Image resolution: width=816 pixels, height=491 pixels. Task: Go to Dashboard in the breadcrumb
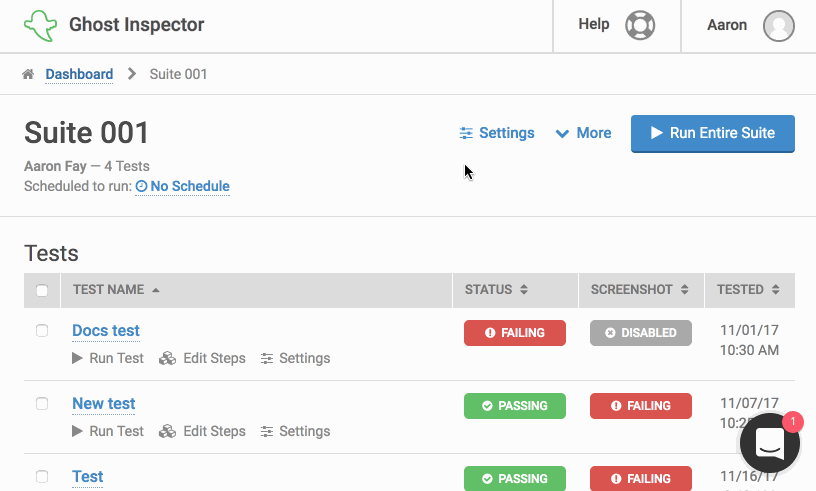click(79, 74)
